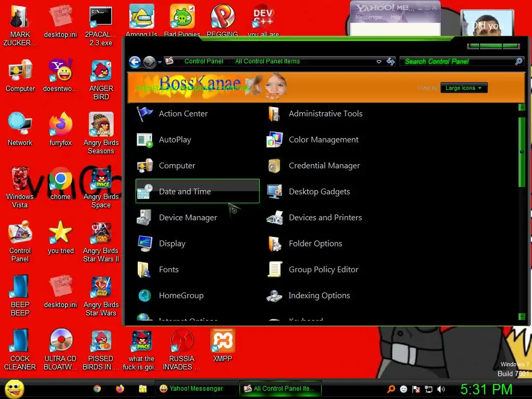Image resolution: width=532 pixels, height=399 pixels.
Task: Launch Chrome from taskbar quick launch
Action: (97, 389)
